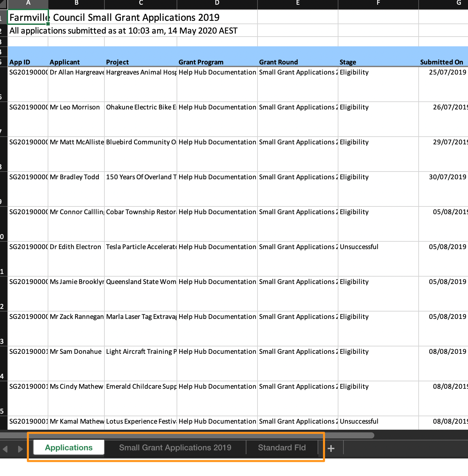The width and height of the screenshot is (468, 476).
Task: Select column F header
Action: pyautogui.click(x=378, y=3)
